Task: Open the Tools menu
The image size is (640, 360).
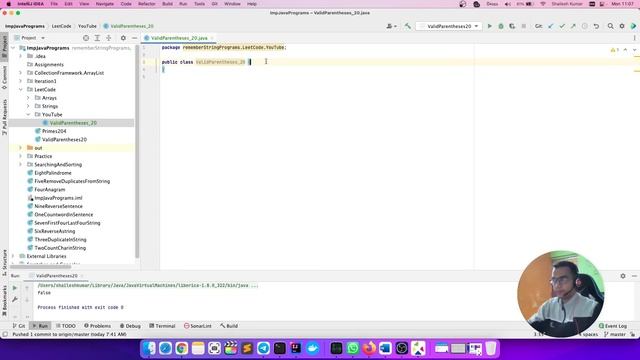Action: 199,4
